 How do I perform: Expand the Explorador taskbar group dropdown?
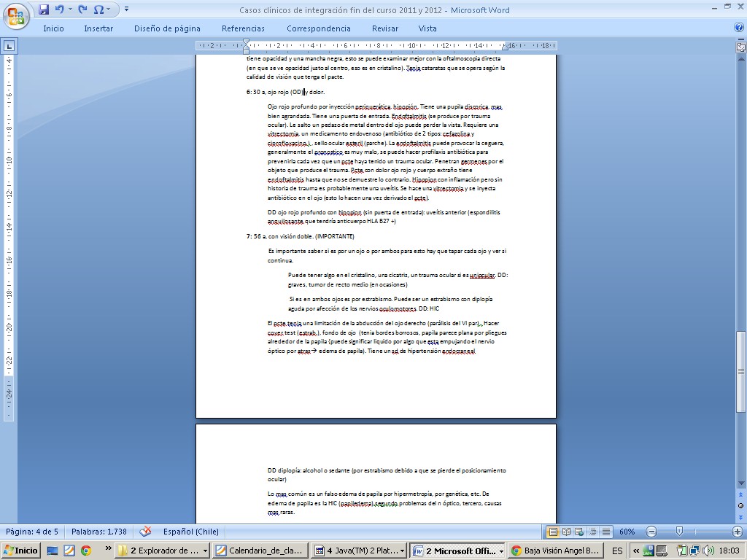click(205, 551)
